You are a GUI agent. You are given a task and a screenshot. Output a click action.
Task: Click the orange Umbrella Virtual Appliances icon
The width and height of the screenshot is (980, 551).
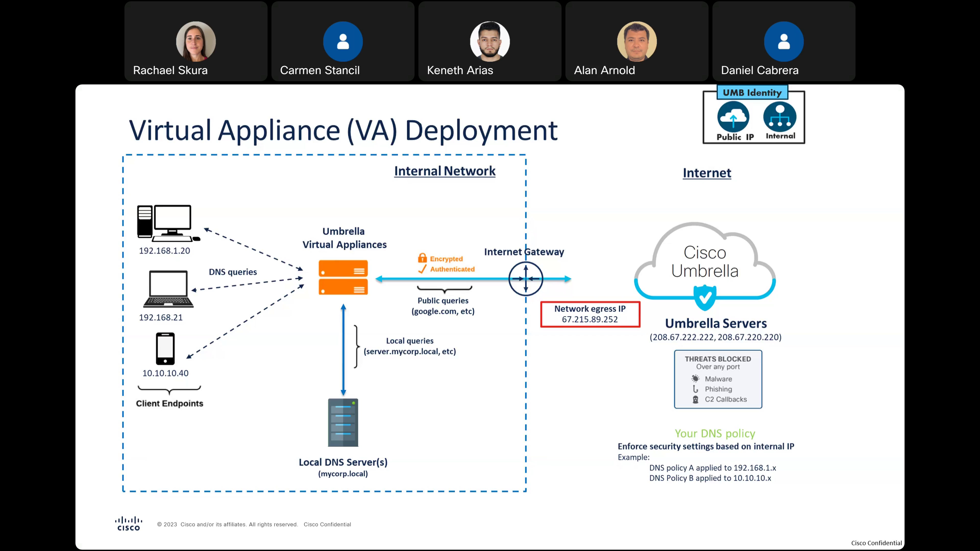pos(343,277)
